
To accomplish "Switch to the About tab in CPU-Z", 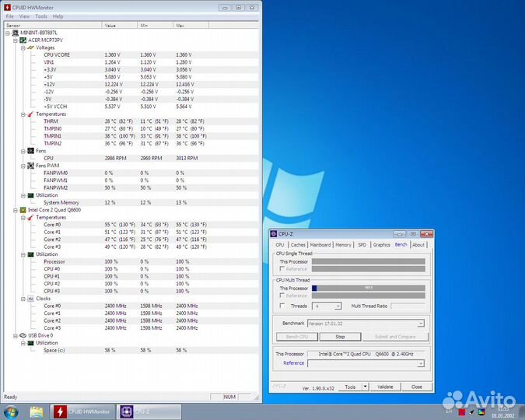I will (418, 245).
